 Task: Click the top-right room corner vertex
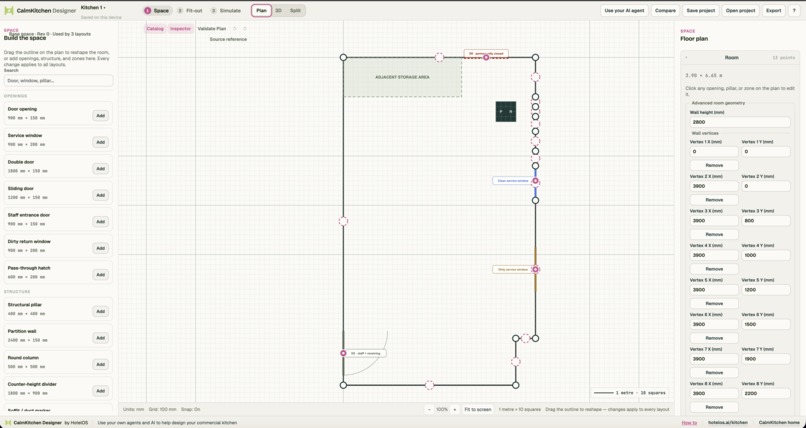pyautogui.click(x=535, y=58)
